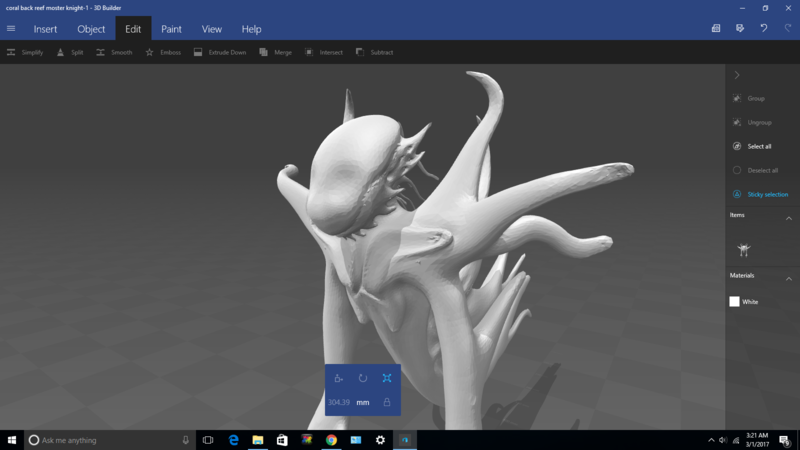Viewport: 800px width, 450px height.
Task: Activate the Subtract tool
Action: 359,52
